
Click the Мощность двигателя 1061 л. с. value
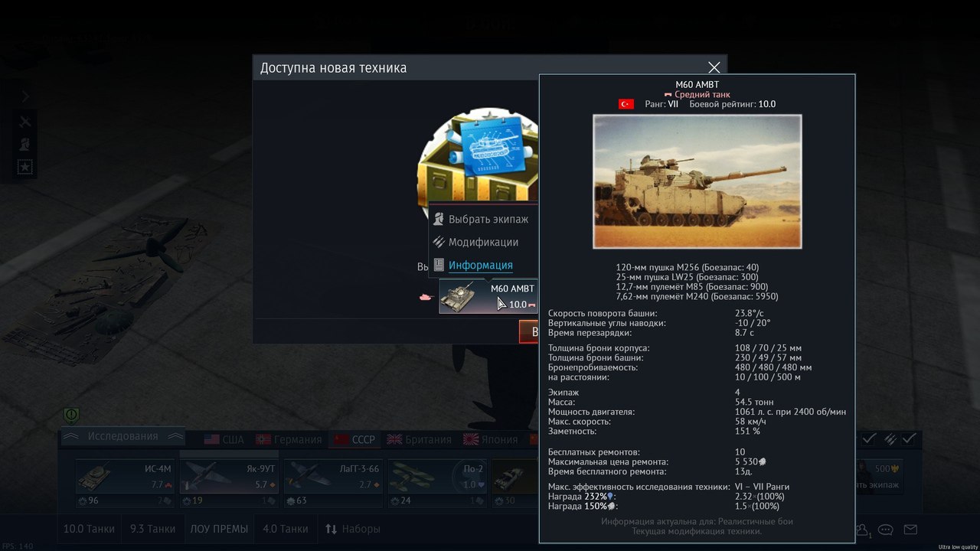pyautogui.click(x=790, y=412)
